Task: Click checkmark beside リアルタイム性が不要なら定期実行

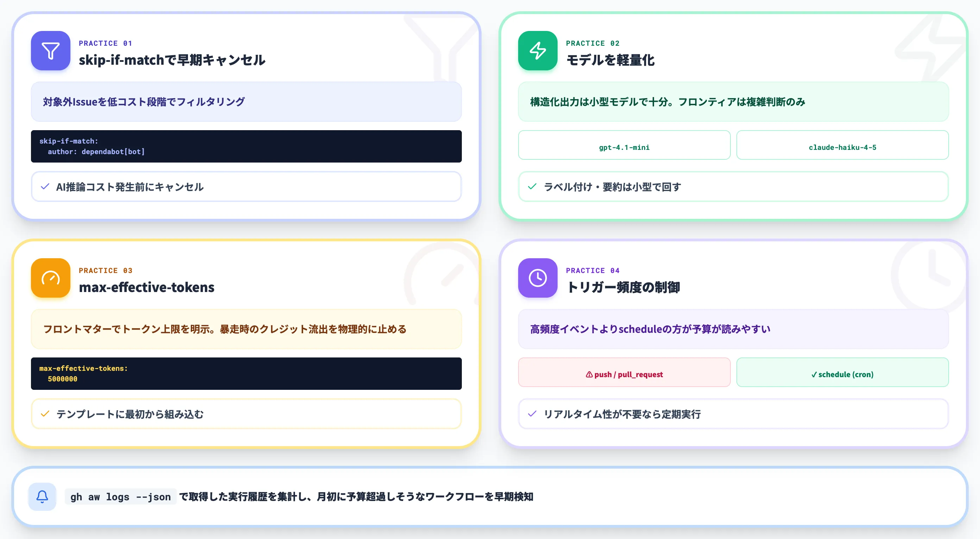Action: tap(532, 414)
